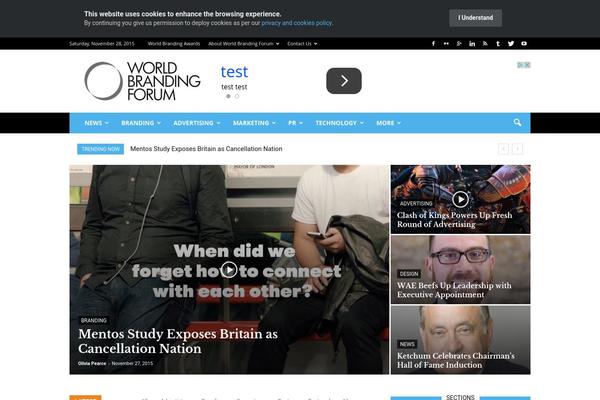Screen dimensions: 600x400
Task: Show previous trending story arrow
Action: click(503, 149)
